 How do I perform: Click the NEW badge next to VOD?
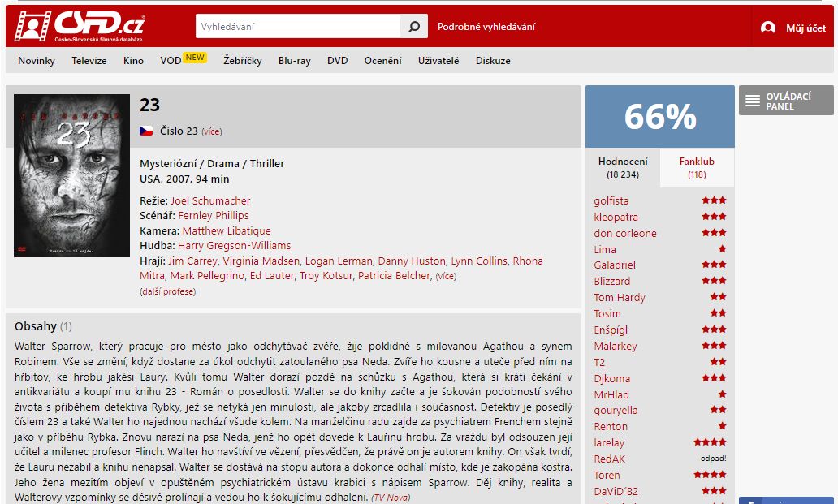point(195,58)
